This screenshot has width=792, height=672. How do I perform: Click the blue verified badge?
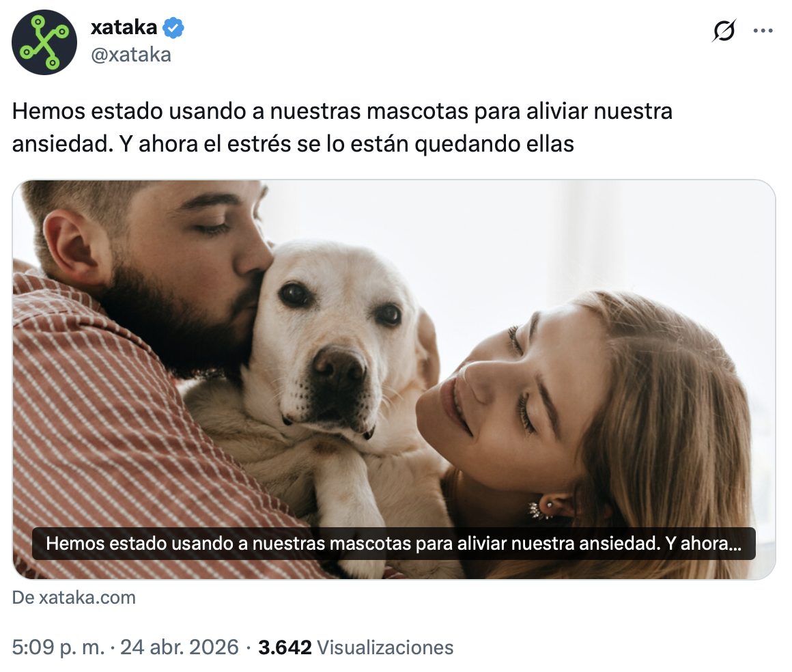tap(173, 27)
